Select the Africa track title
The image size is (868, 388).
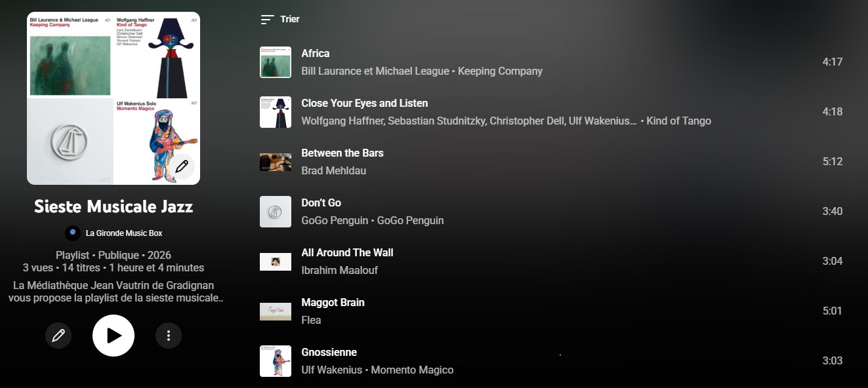316,53
